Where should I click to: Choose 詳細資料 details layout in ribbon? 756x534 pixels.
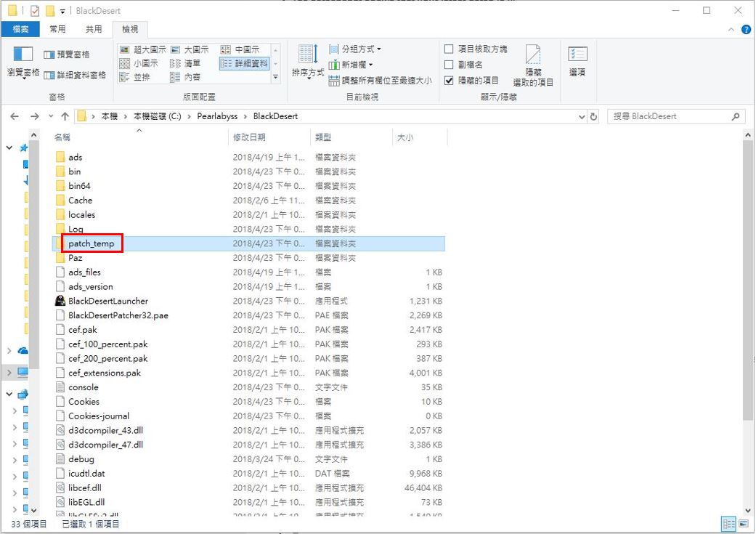[244, 63]
